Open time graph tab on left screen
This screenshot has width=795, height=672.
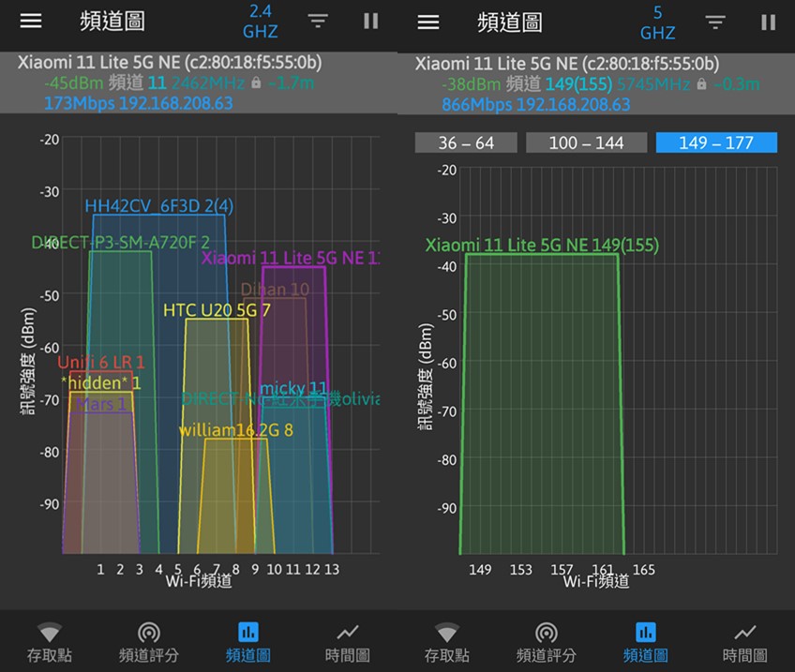[x=347, y=642]
